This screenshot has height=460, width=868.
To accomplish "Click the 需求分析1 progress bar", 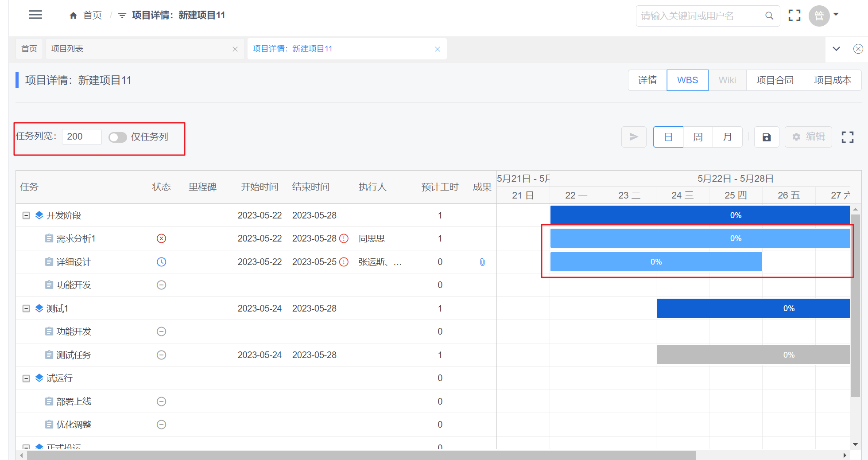I will [x=700, y=238].
